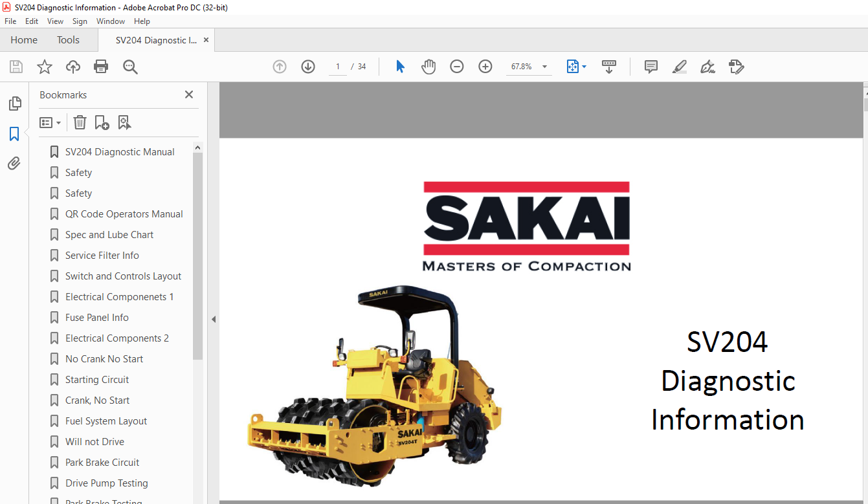Collapse the navigation pane arrow
Image resolution: width=868 pixels, height=504 pixels.
tap(214, 319)
